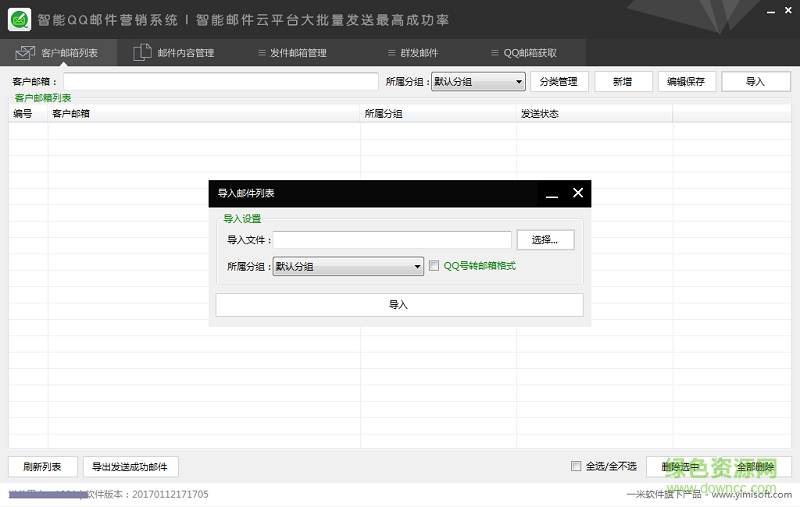Click the envelope icon on the customer mailbox tab

click(25, 53)
